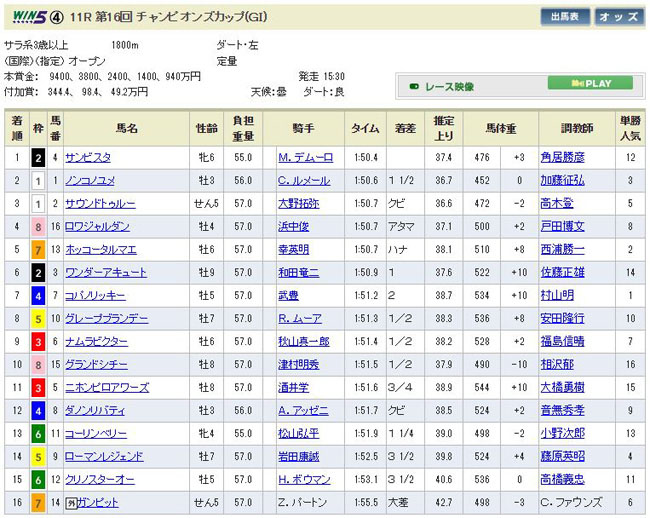Open horse profile for サンビスタ

88,157
